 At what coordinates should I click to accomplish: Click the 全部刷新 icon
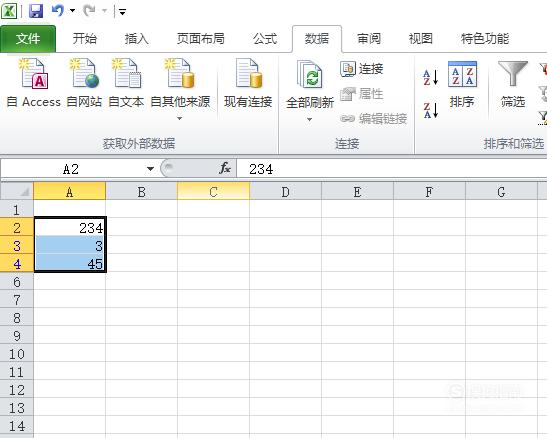(x=310, y=74)
